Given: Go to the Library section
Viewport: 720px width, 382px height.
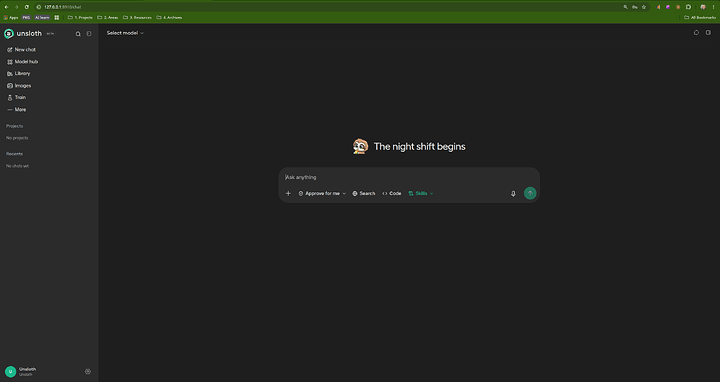Looking at the screenshot, I should (19, 73).
